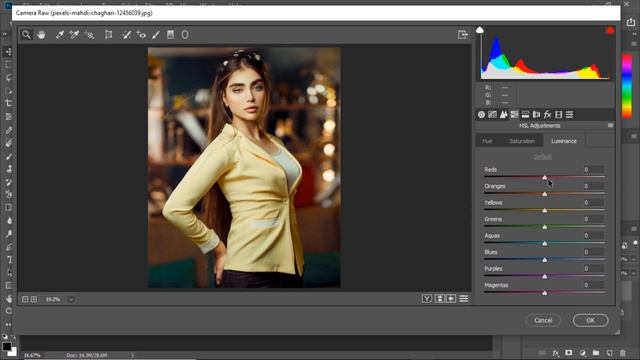Open the Presets panel icon
The height and width of the screenshot is (360, 640).
click(569, 115)
